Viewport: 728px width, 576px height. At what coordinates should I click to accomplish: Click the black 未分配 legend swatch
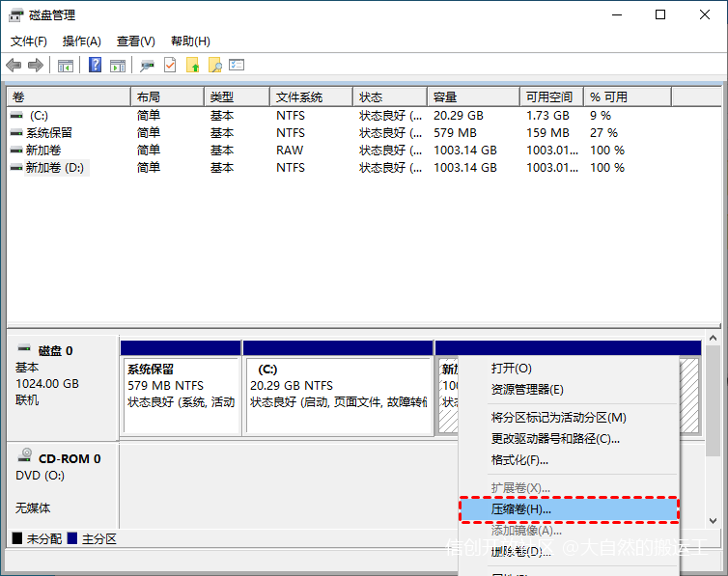coord(17,538)
